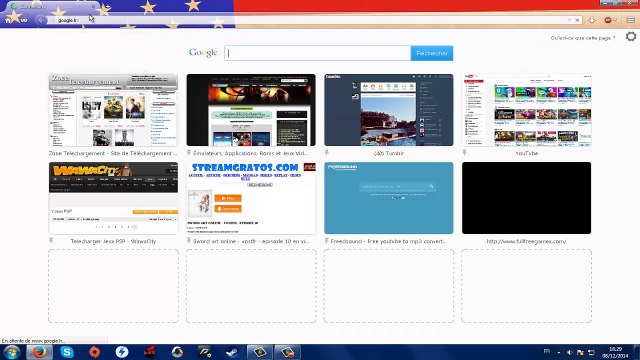Click the pin icon beside Tumblr title

[327, 153]
